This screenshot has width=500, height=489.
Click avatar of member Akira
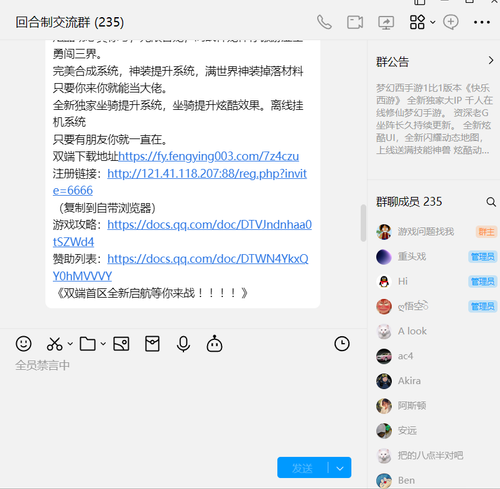click(384, 381)
